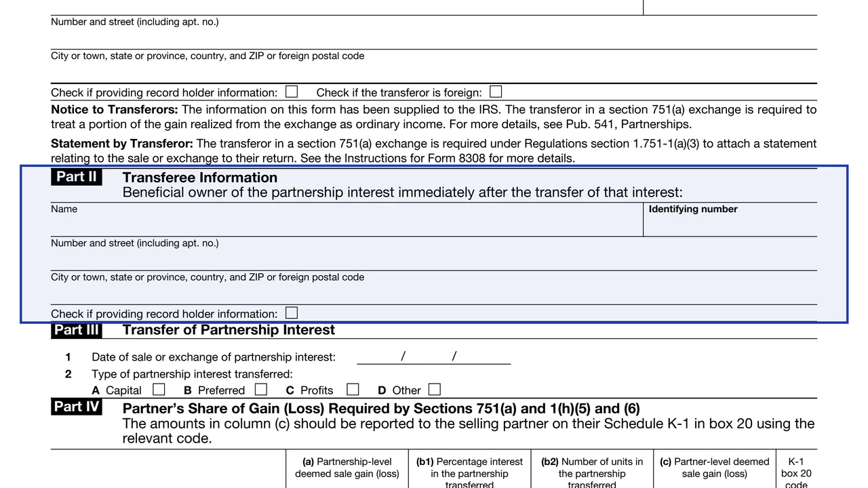
Task: Click the '(b2) Number of units' column header
Action: [592, 473]
